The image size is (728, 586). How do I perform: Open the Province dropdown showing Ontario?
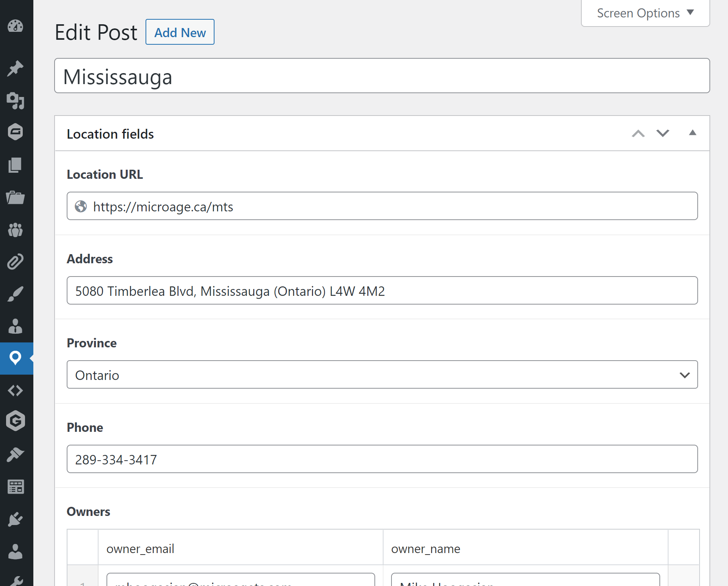(x=382, y=375)
